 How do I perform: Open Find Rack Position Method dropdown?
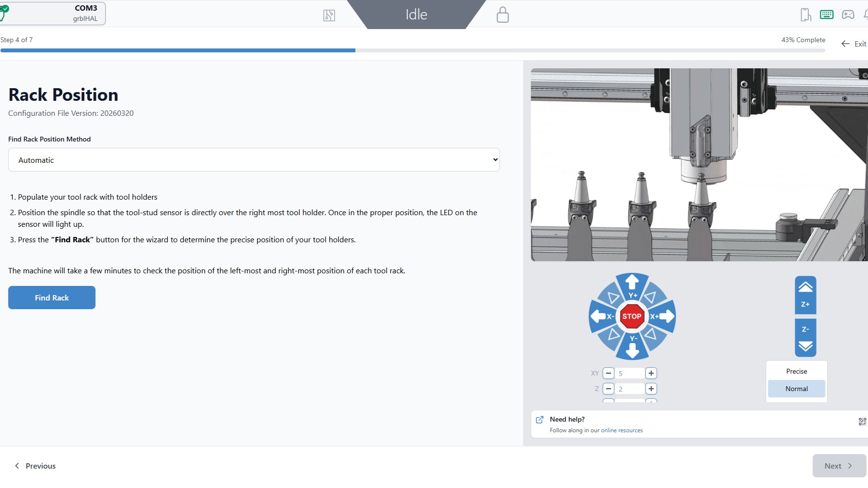tap(254, 160)
